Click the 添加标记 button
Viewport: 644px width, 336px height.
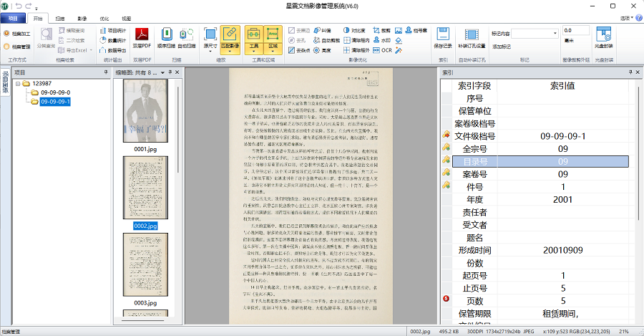point(502,47)
